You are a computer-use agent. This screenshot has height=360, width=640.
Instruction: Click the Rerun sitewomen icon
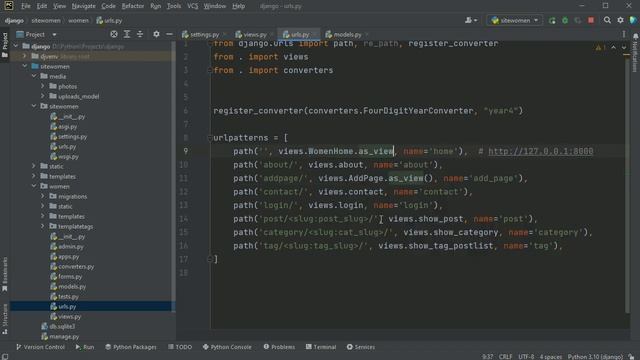[552, 20]
